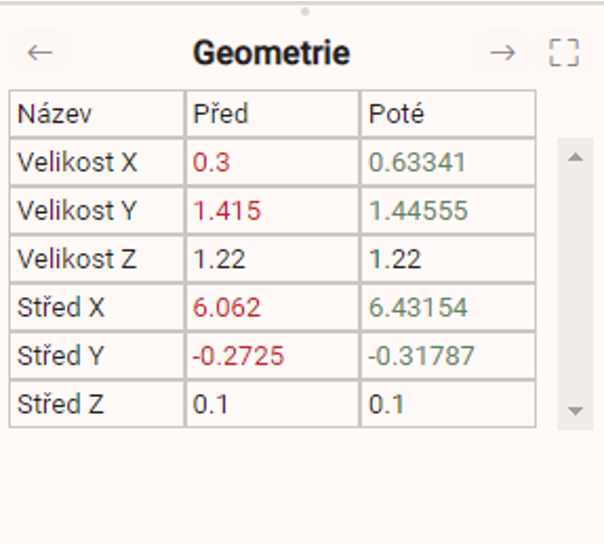Image resolution: width=604 pixels, height=544 pixels.
Task: Click the Poté value 0.63341
Action: 417,162
